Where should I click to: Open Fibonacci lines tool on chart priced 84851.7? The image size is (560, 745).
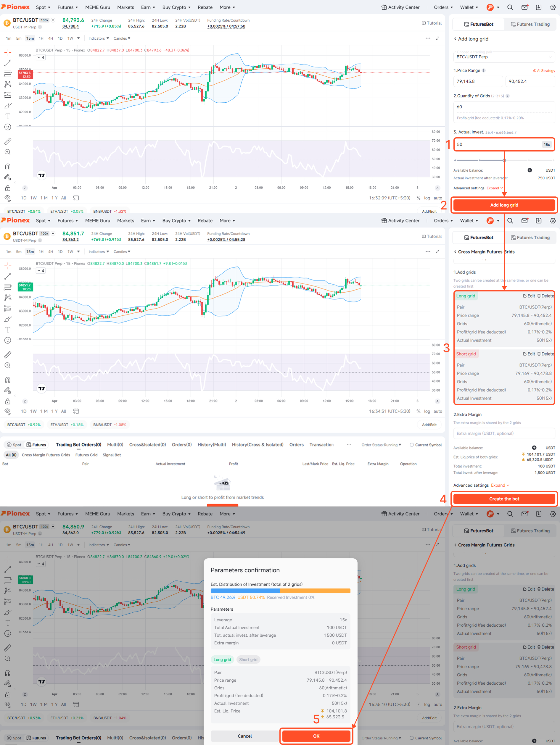(x=7, y=287)
